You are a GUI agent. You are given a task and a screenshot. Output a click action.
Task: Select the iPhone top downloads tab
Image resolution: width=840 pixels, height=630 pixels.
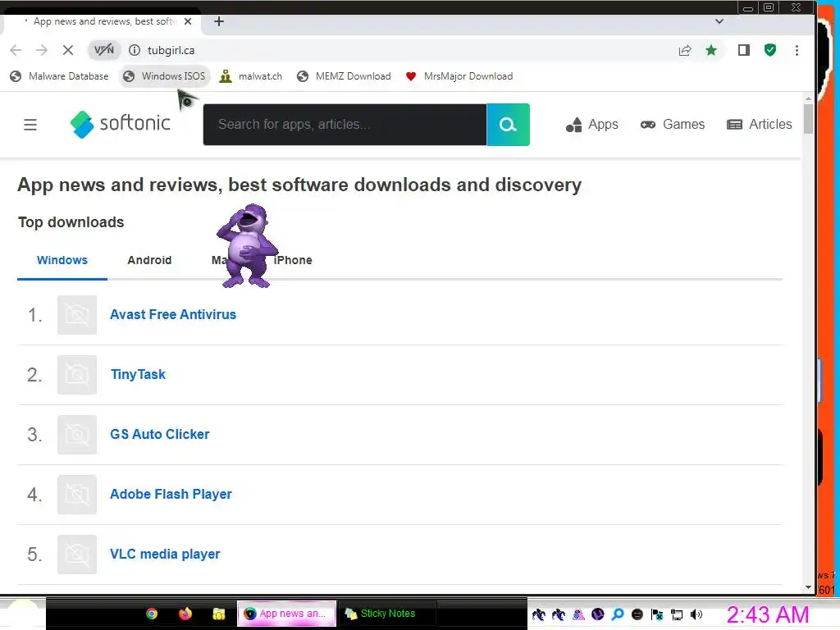tap(293, 260)
